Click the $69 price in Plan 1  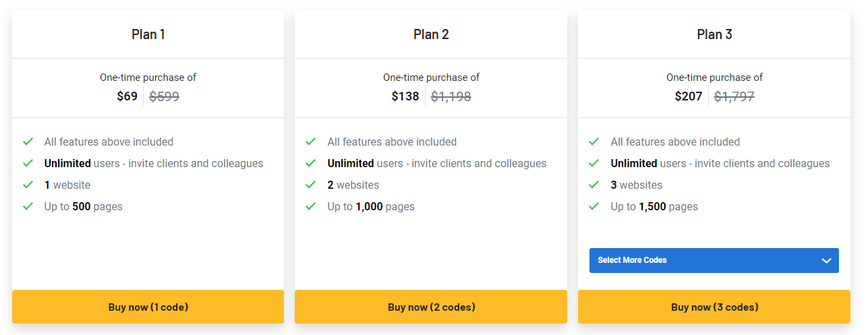(127, 96)
